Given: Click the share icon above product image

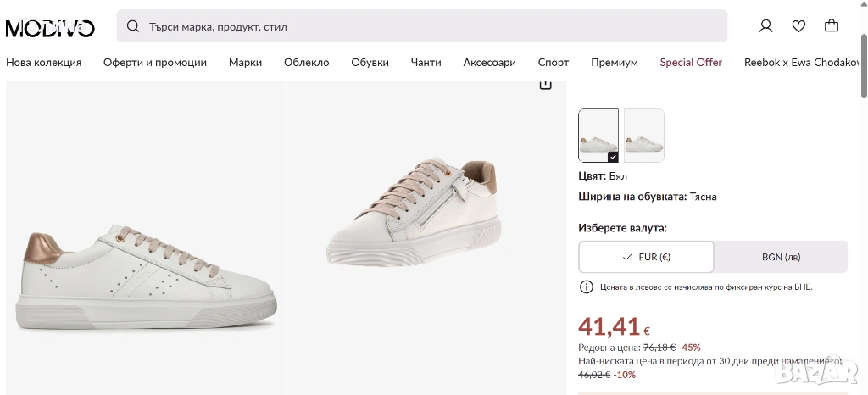Looking at the screenshot, I should (x=545, y=84).
